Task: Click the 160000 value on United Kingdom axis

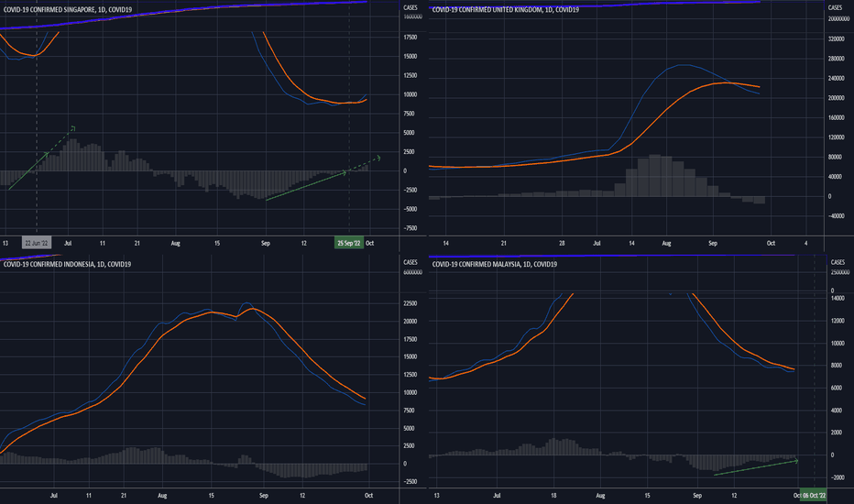Action: 836,117
